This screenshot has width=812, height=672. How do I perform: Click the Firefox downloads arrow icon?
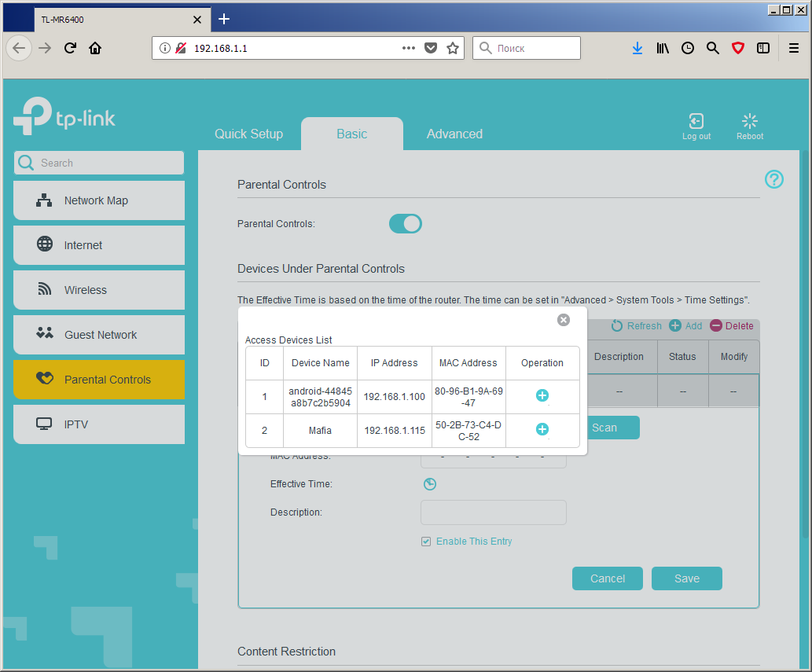coord(637,48)
